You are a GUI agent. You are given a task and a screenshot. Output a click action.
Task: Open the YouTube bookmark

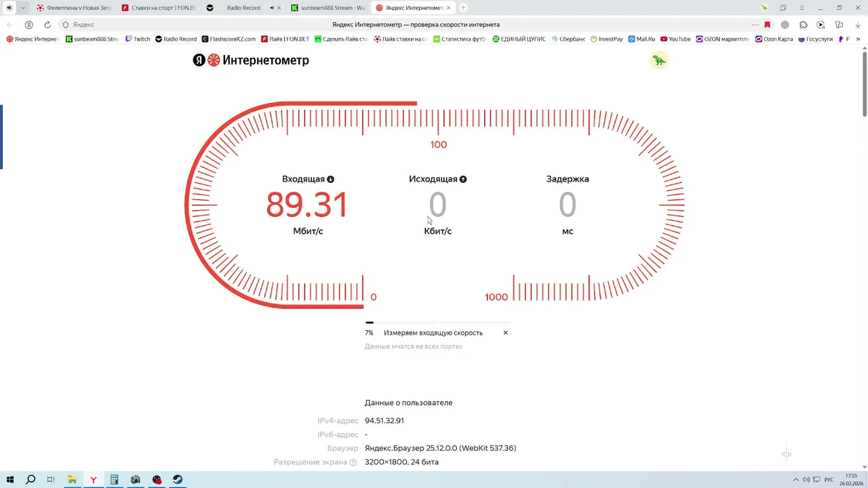(x=675, y=39)
